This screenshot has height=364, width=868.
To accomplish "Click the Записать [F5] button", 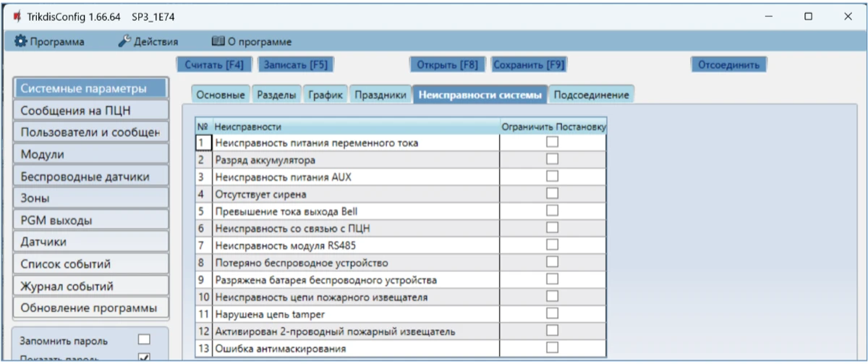I will (295, 64).
